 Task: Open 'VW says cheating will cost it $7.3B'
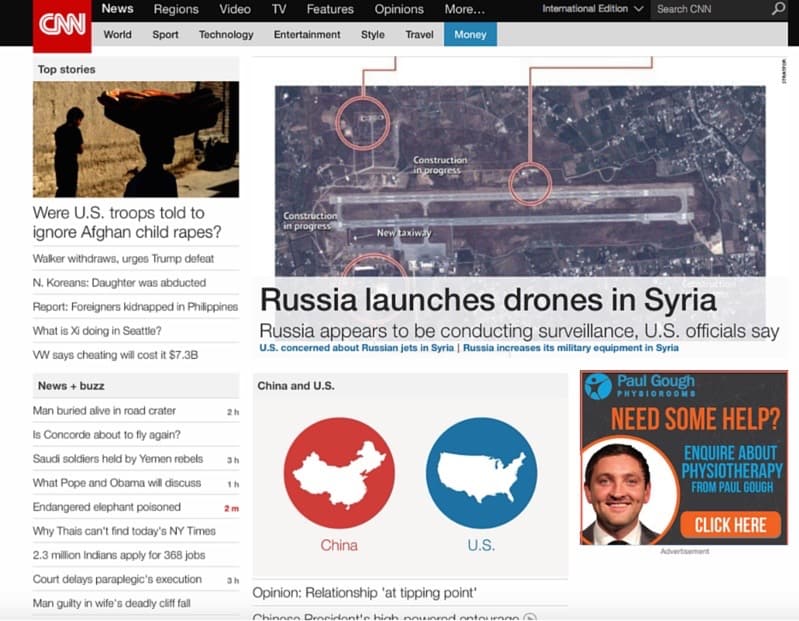115,355
